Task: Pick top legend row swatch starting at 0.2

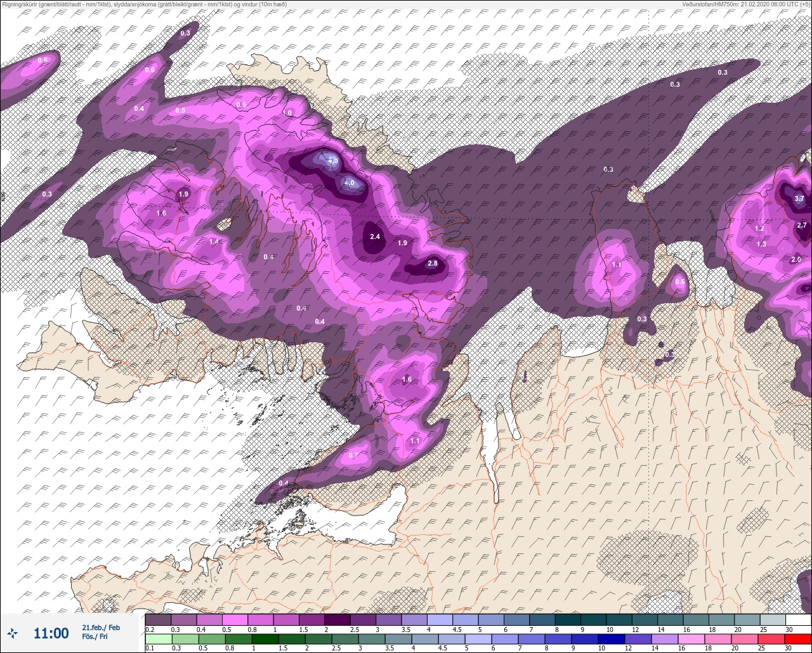Action: point(158,619)
